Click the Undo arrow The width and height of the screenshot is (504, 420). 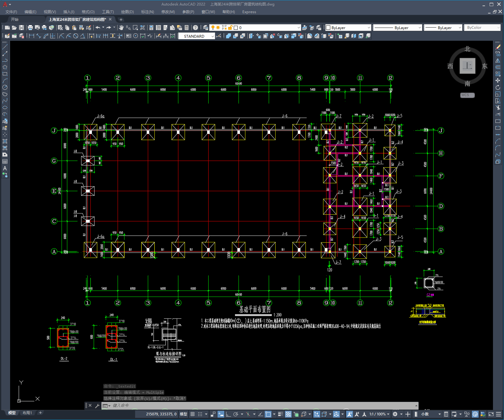pos(98,28)
